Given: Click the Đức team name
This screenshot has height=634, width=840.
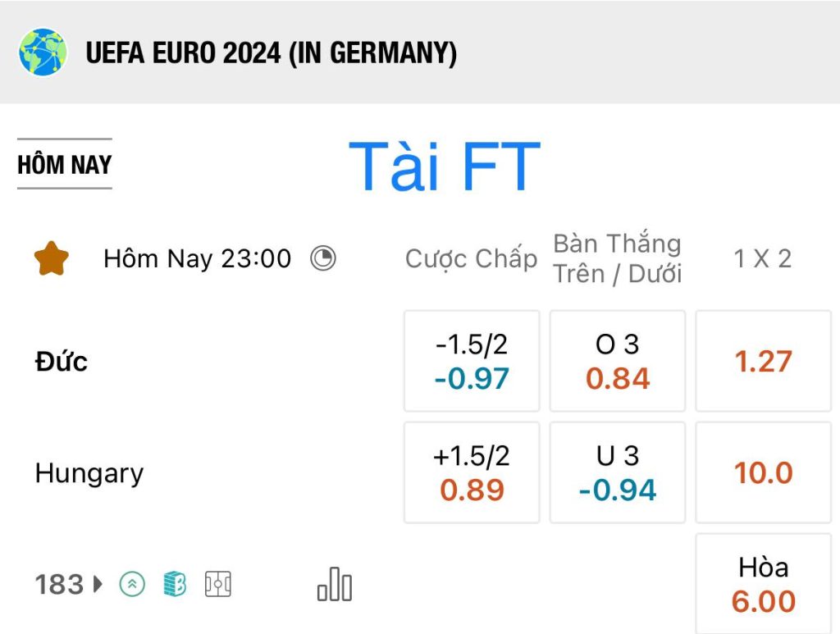Looking at the screenshot, I should click(x=61, y=362).
